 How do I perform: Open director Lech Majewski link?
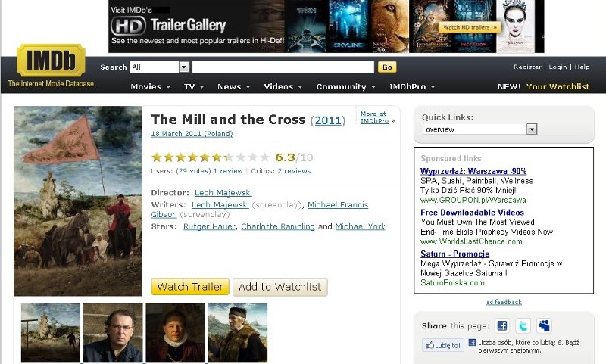223,193
